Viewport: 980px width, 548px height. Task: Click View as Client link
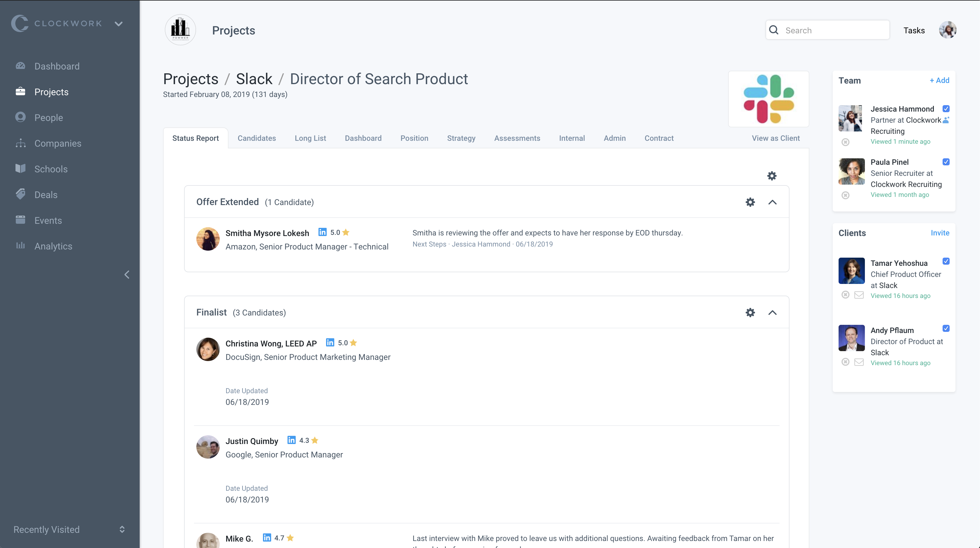(776, 138)
